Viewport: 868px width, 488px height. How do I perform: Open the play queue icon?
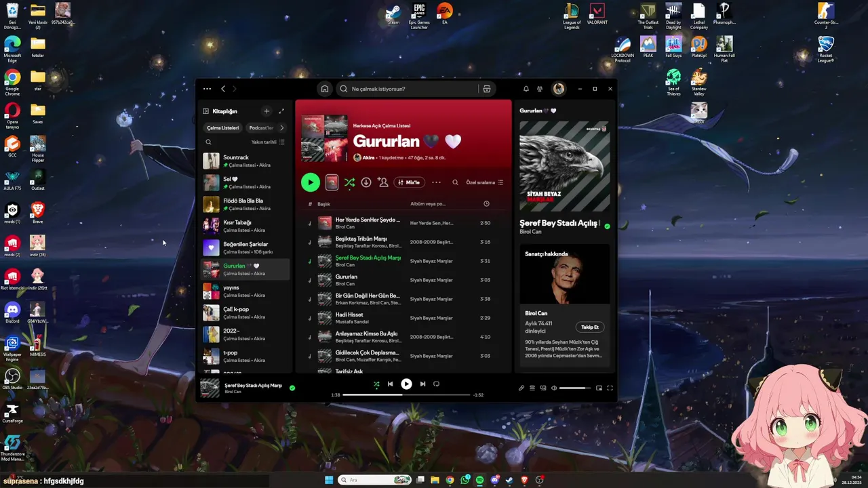(532, 388)
